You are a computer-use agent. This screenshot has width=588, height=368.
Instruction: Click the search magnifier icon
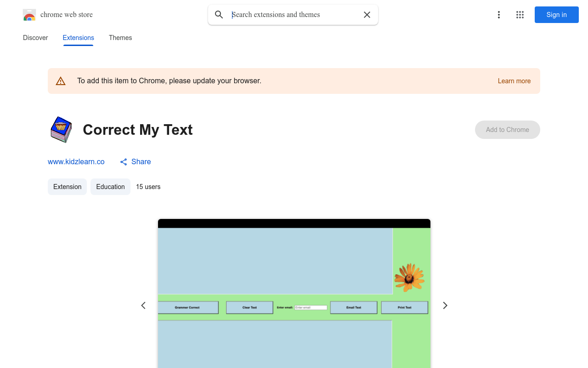(219, 15)
